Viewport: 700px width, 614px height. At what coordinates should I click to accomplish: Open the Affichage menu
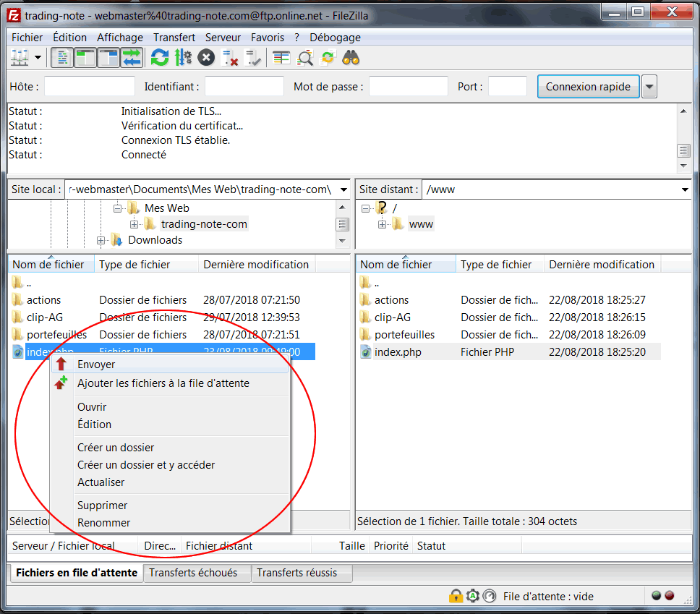tap(120, 38)
